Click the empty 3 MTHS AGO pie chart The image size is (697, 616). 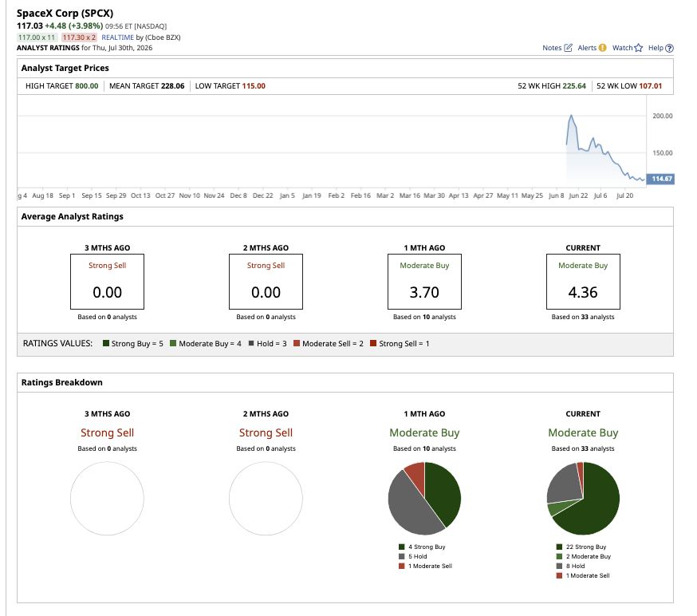tap(107, 499)
